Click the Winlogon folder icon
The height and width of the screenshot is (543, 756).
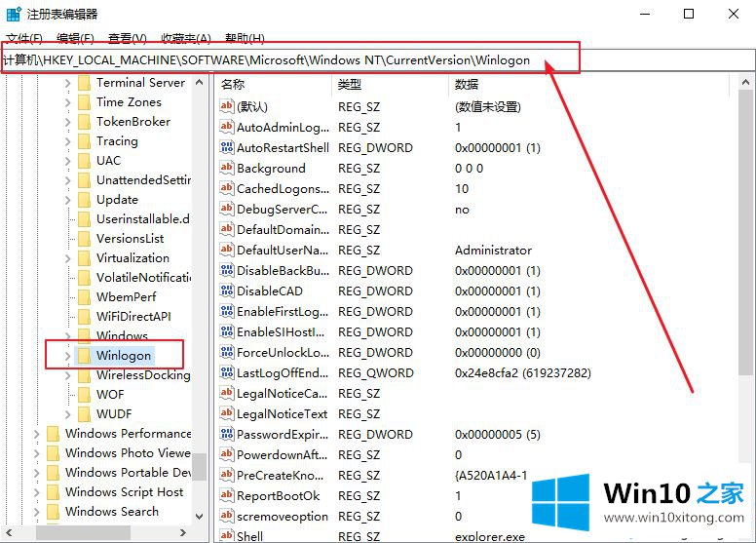point(85,355)
